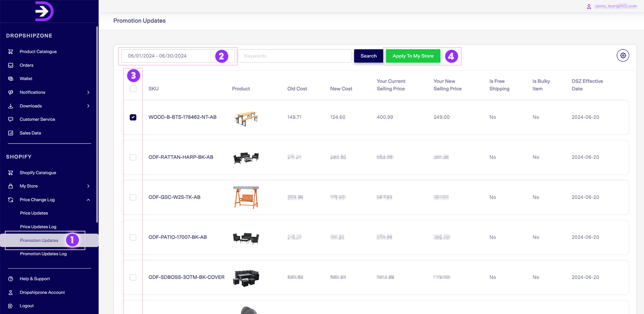Viewport: 644px width, 314px height.
Task: Open Sales Data link
Action: tap(30, 133)
